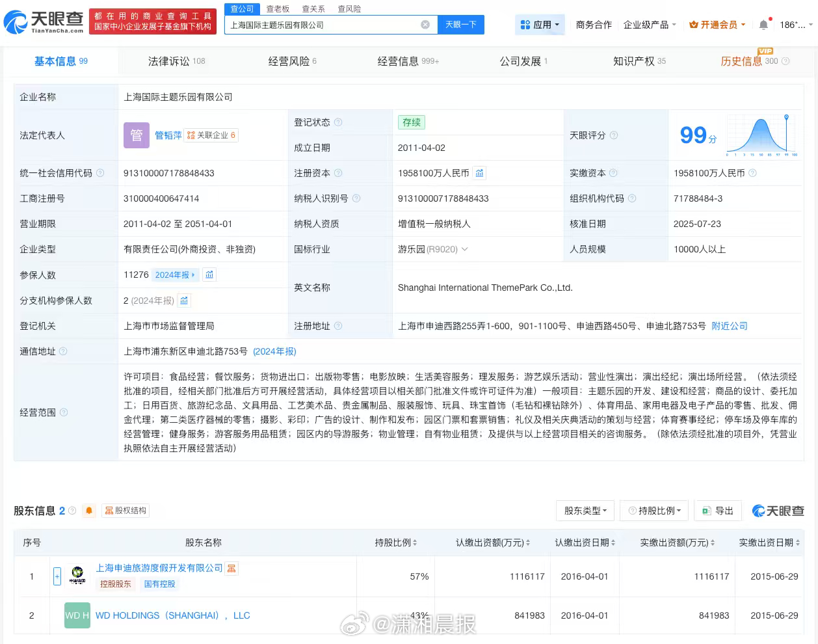The width and height of the screenshot is (818, 644).
Task: Expand 游乐园(R9020) industry chevron
Action: (464, 249)
